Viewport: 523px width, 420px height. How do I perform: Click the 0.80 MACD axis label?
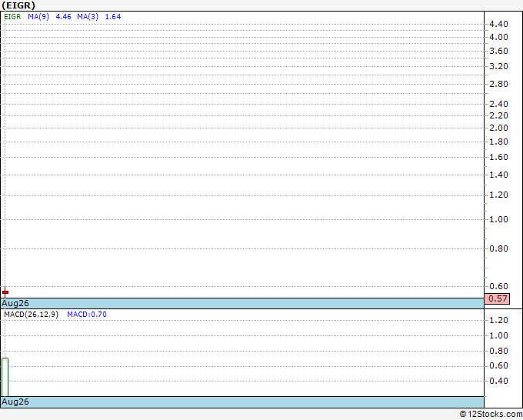[x=498, y=351]
